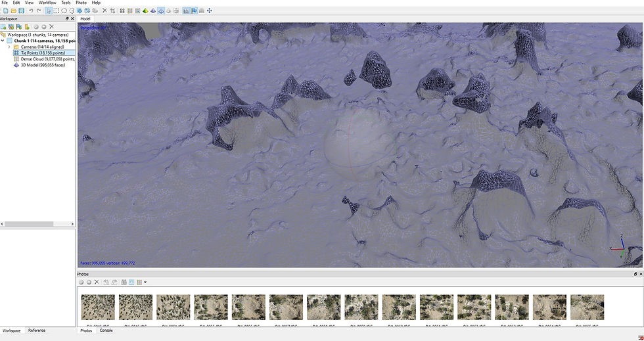Disable cameras in the Photos pane toolbar

(x=89, y=283)
